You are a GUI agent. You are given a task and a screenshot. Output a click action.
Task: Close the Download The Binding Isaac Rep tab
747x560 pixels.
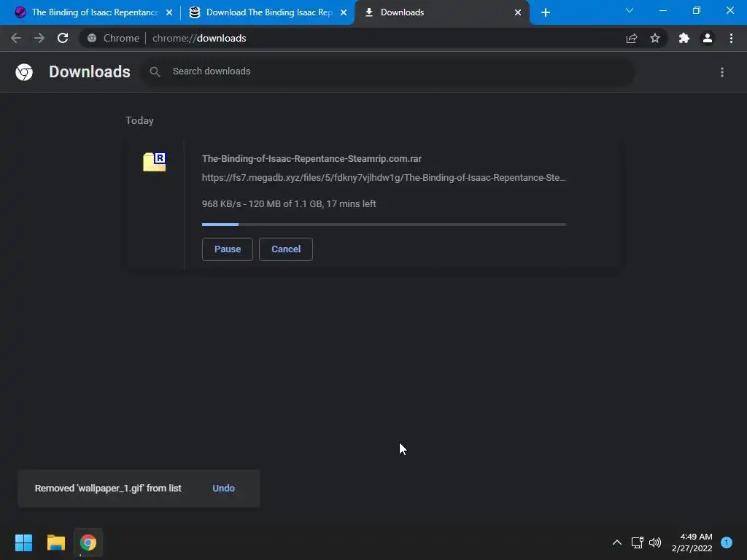pyautogui.click(x=344, y=12)
